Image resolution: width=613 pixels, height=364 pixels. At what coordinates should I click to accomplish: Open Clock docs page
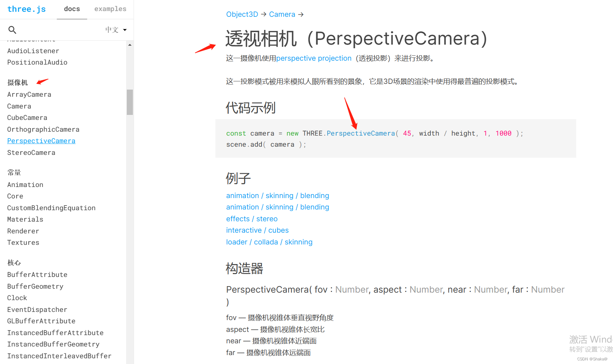click(x=17, y=298)
